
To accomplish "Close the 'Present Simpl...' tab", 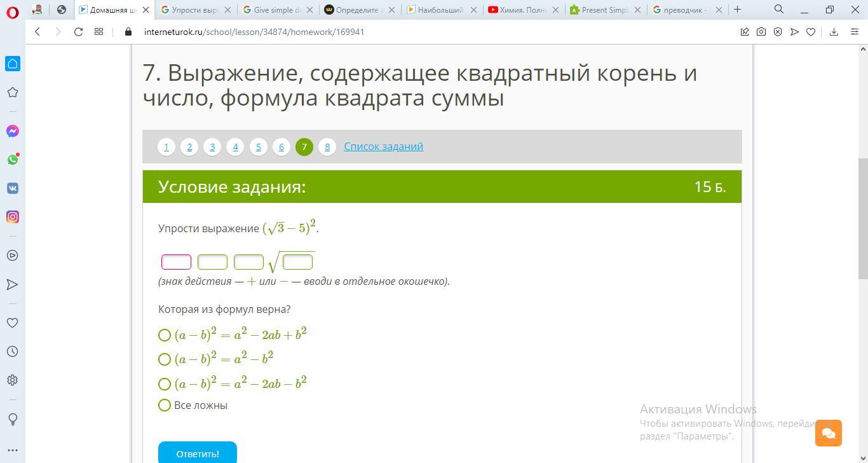I will click(x=637, y=10).
